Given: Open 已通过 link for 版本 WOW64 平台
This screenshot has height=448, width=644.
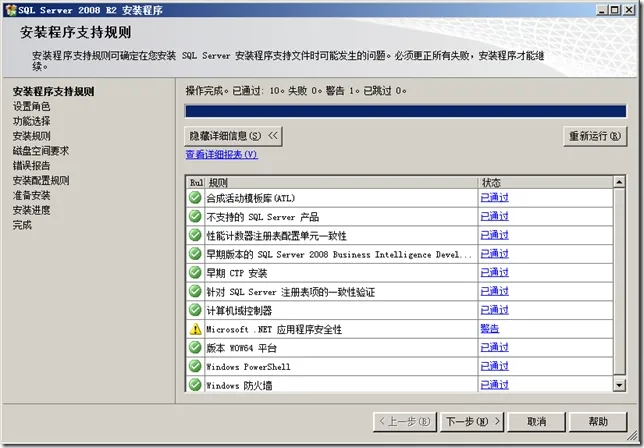Looking at the screenshot, I should tap(494, 347).
